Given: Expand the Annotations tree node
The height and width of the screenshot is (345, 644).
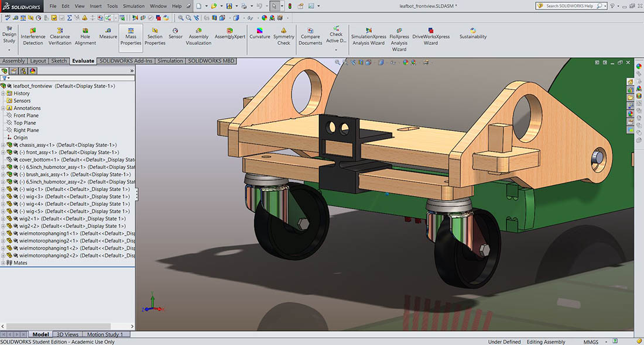Looking at the screenshot, I should point(4,108).
